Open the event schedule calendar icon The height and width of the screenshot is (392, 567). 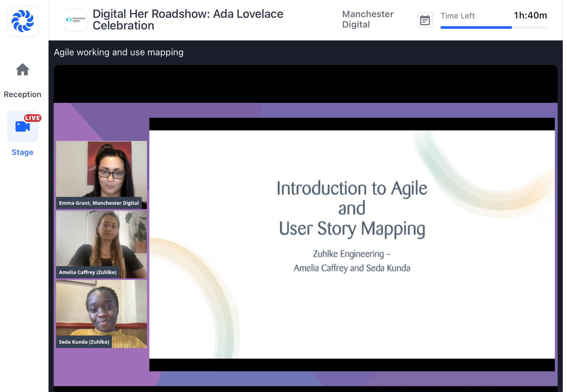[x=425, y=20]
